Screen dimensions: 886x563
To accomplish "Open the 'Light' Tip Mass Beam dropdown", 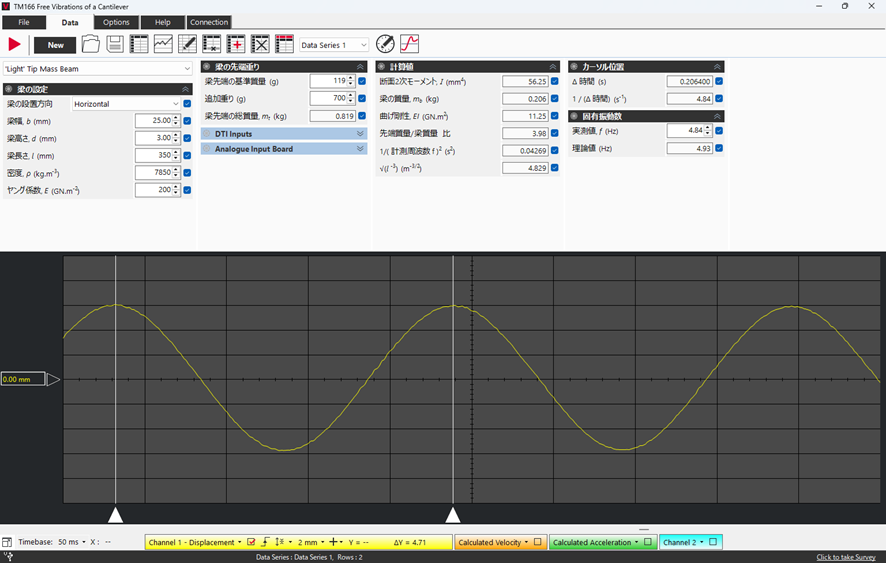I will (x=98, y=69).
